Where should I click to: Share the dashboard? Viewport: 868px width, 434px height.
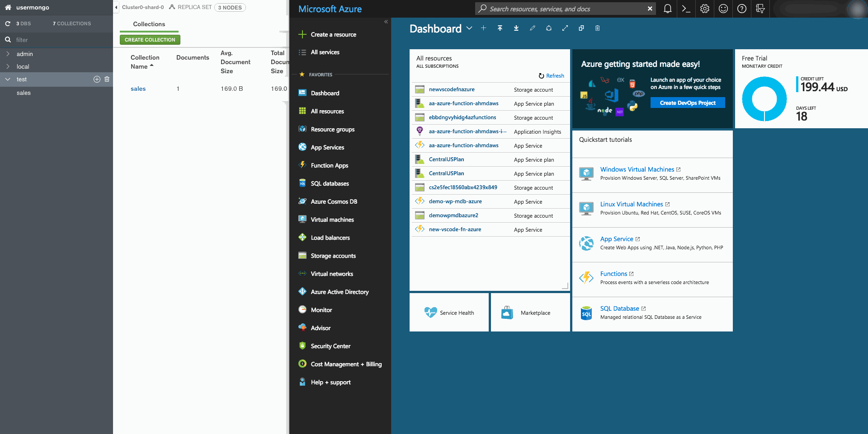pyautogui.click(x=548, y=28)
